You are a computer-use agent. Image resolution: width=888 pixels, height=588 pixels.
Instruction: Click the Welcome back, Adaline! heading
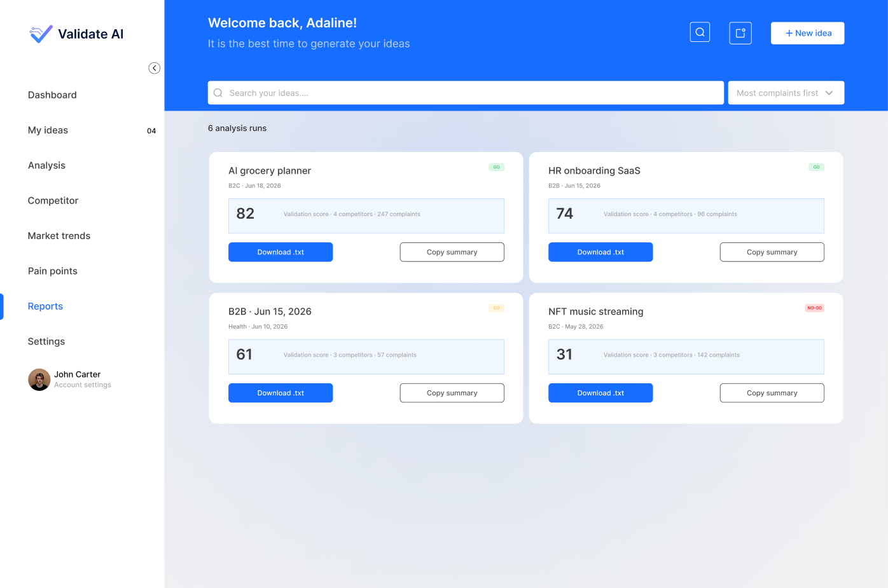282,23
